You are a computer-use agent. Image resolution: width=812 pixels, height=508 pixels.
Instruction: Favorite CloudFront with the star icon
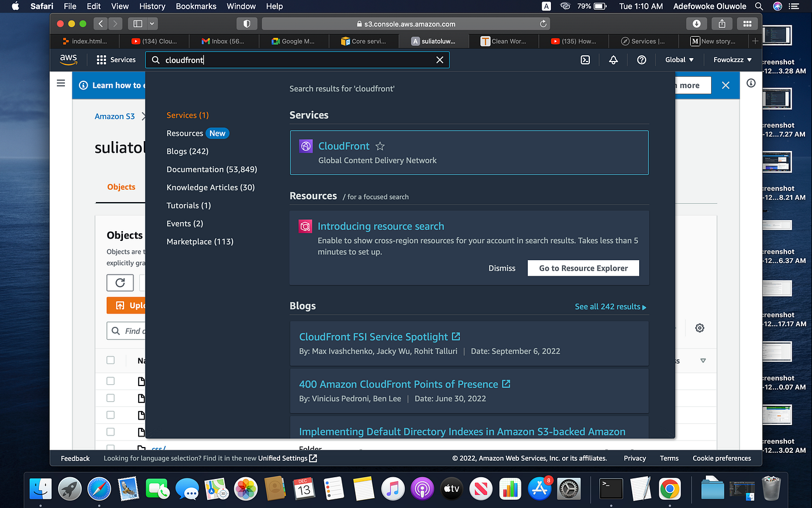click(380, 146)
